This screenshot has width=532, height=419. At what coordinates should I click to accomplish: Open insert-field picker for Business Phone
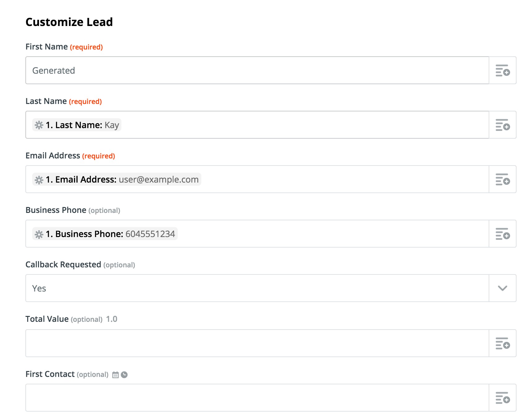tap(502, 234)
